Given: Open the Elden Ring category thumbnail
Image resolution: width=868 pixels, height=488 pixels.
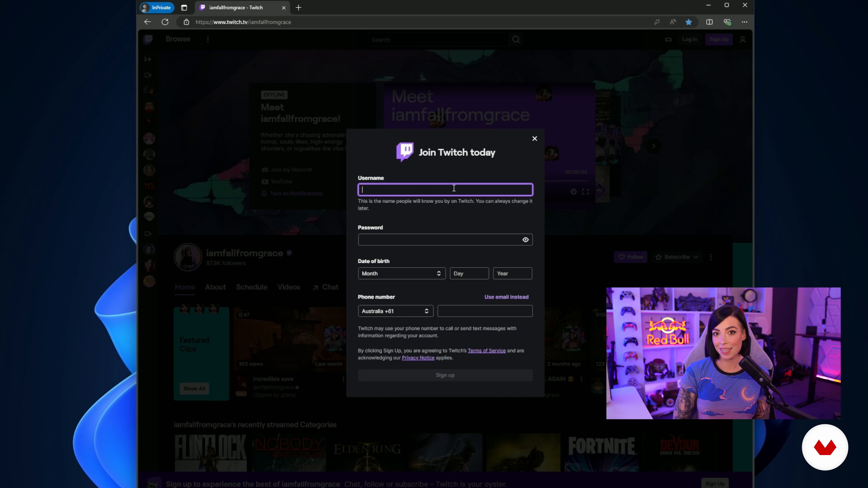Looking at the screenshot, I should coord(367,452).
